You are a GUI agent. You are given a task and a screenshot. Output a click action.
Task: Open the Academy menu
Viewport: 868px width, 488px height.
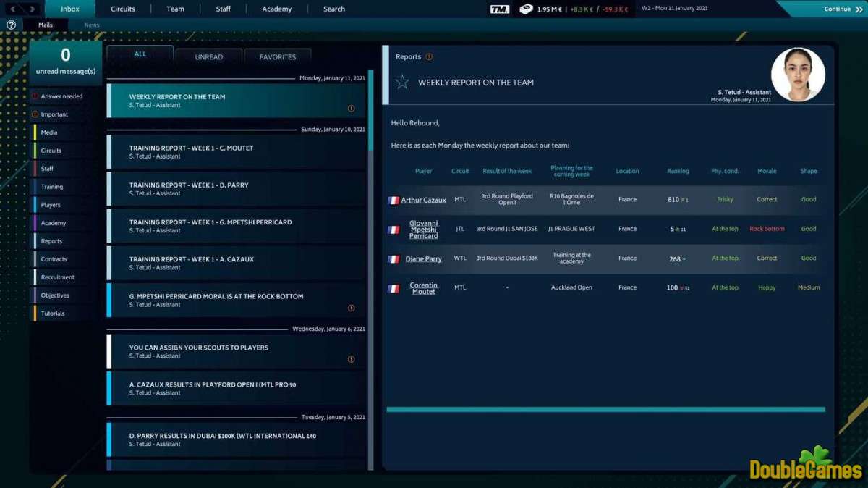tap(276, 9)
